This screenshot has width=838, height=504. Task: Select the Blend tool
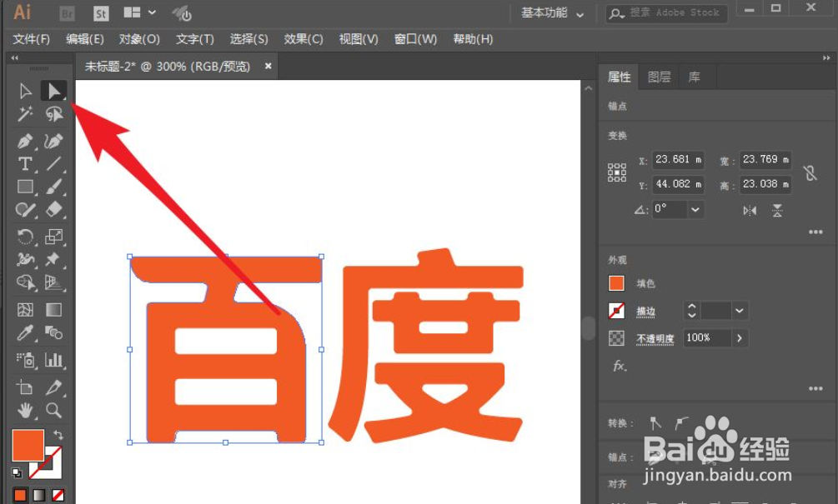point(53,332)
